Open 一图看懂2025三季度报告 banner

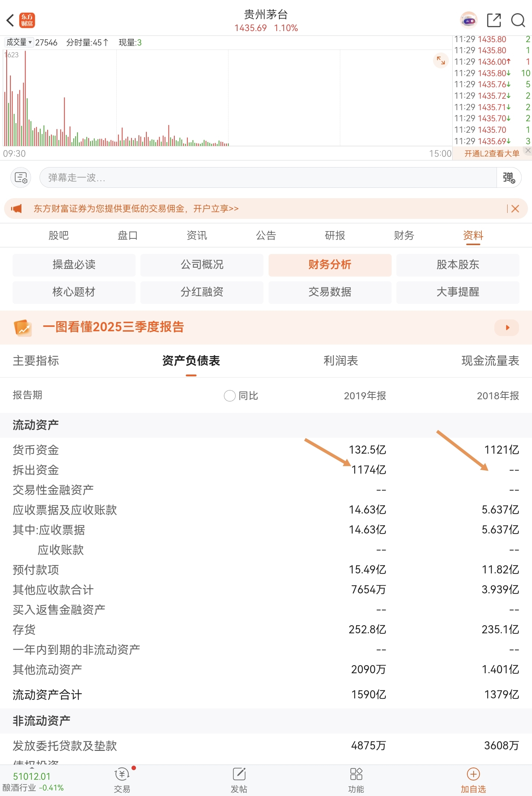click(x=266, y=328)
